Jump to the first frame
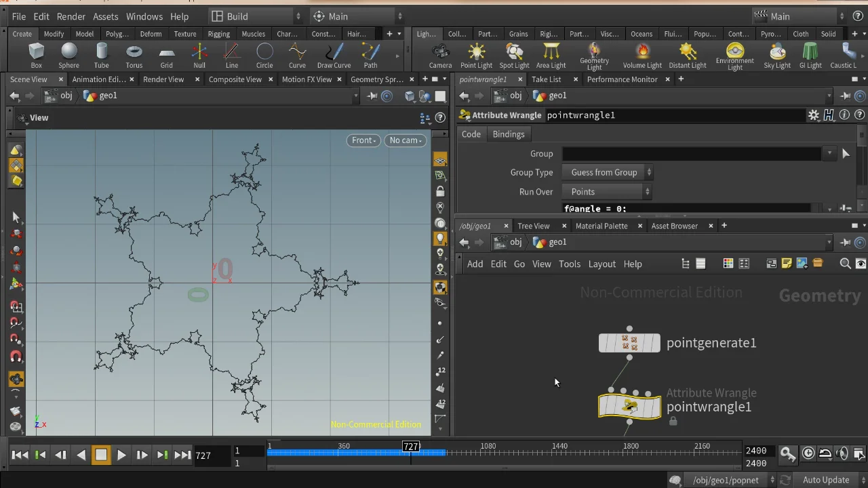This screenshot has height=488, width=868. pyautogui.click(x=20, y=455)
